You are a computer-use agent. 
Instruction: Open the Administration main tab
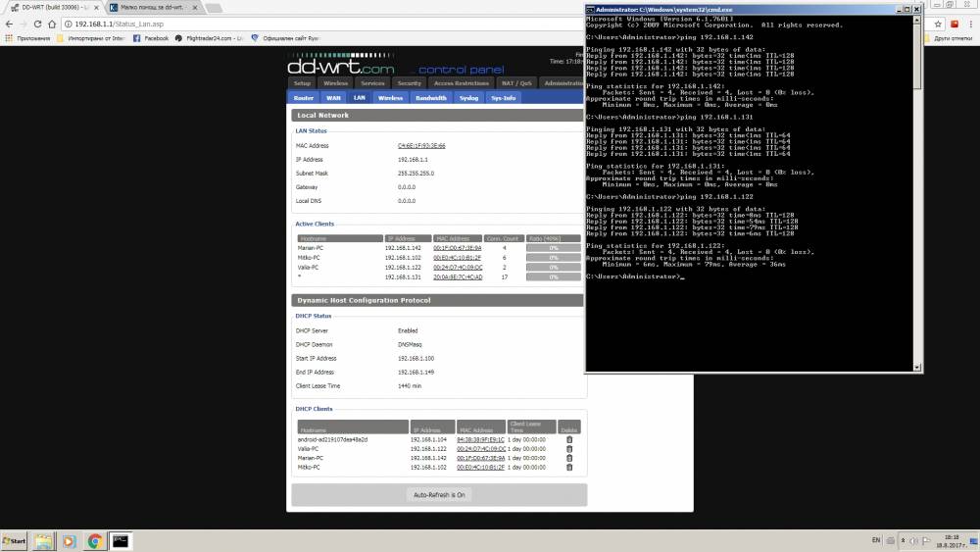563,83
